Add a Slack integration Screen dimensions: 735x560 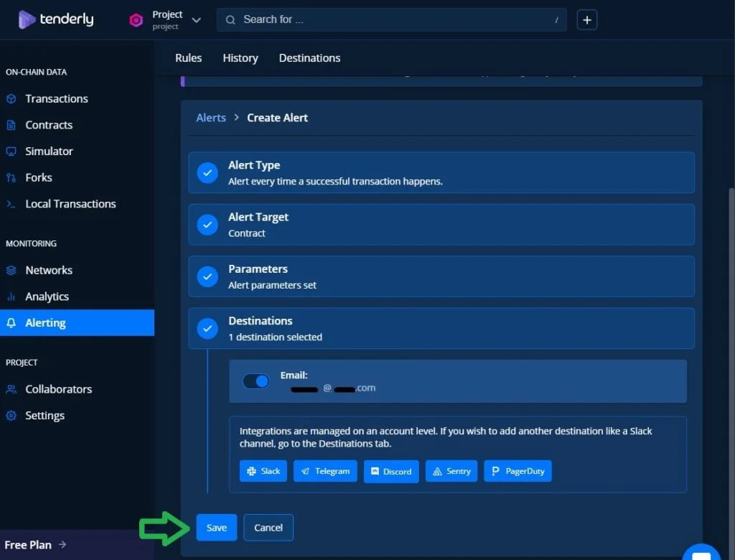tap(263, 471)
